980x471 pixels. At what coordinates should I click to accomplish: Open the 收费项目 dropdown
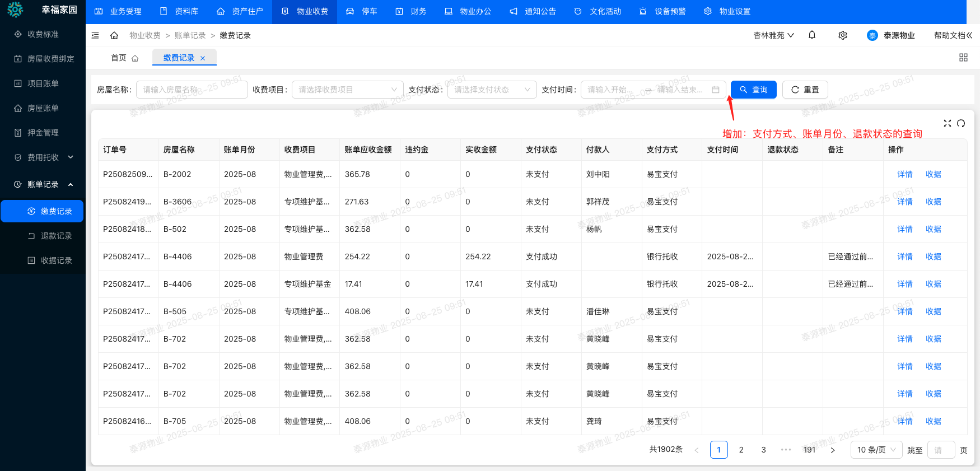click(347, 90)
